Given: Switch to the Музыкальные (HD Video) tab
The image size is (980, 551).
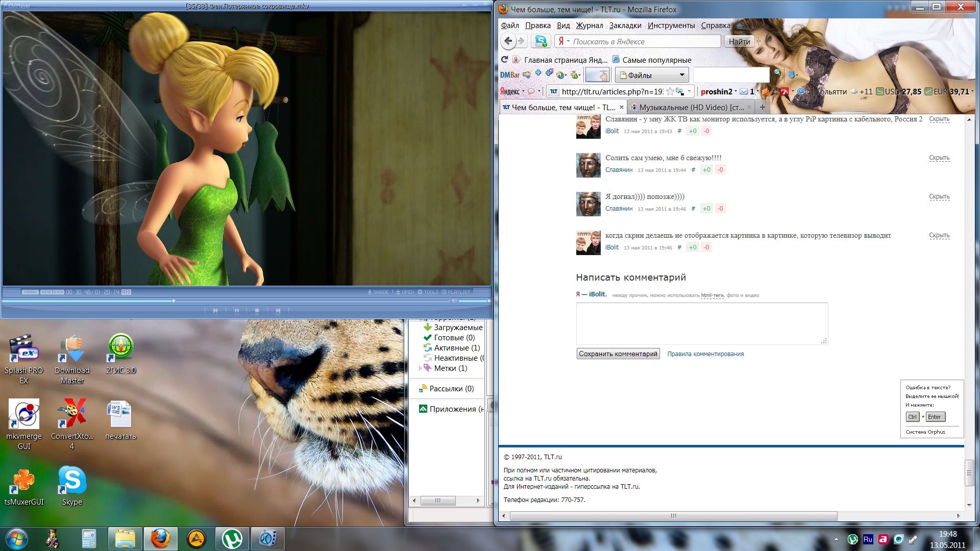Looking at the screenshot, I should pos(691,107).
